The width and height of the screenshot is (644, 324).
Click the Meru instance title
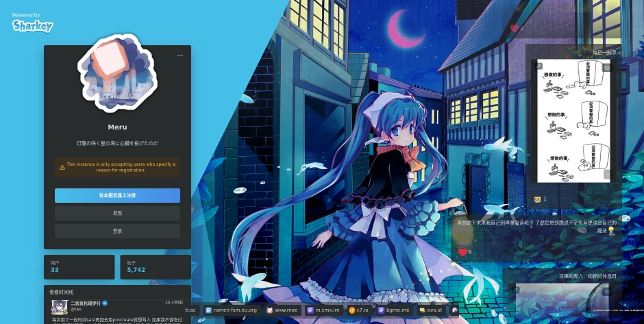[117, 127]
